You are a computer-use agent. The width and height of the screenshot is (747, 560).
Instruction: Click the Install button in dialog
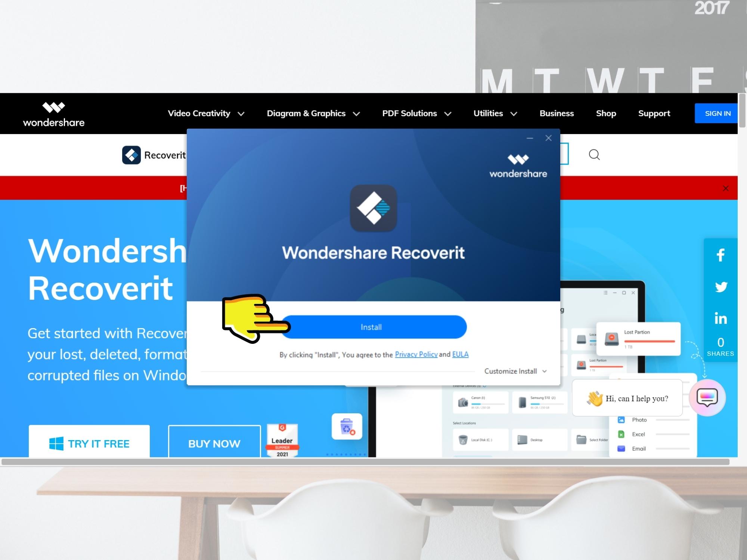(371, 326)
